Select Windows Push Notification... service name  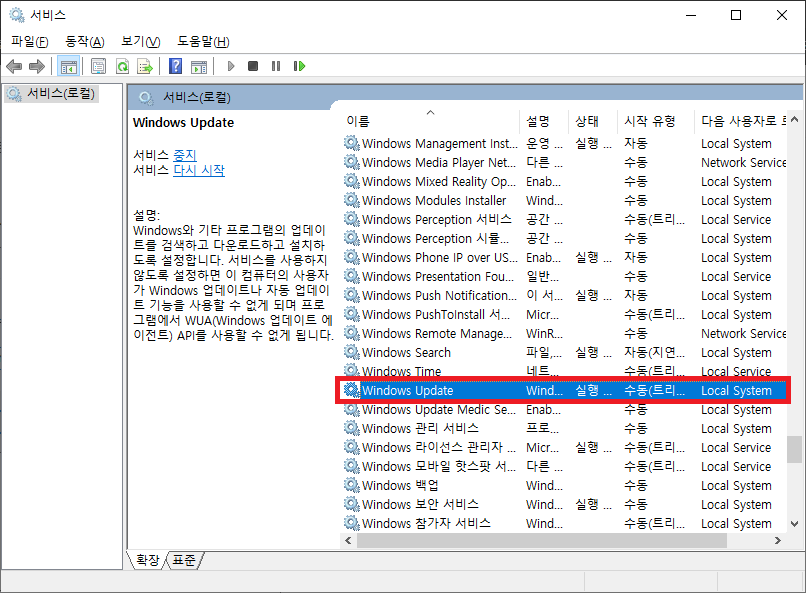439,295
